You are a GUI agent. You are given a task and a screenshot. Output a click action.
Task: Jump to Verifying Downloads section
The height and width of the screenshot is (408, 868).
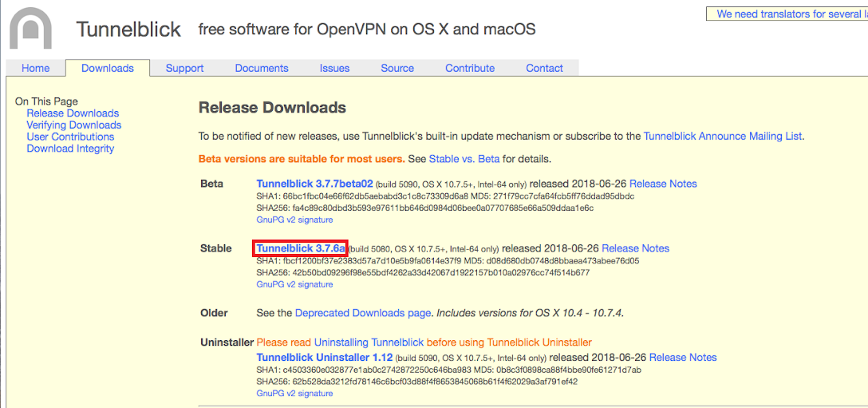pos(74,125)
